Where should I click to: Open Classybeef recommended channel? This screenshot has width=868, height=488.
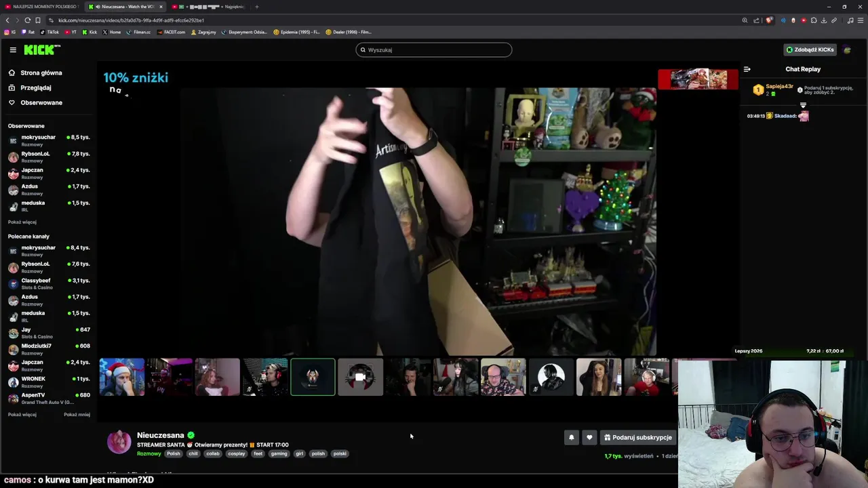(49, 283)
